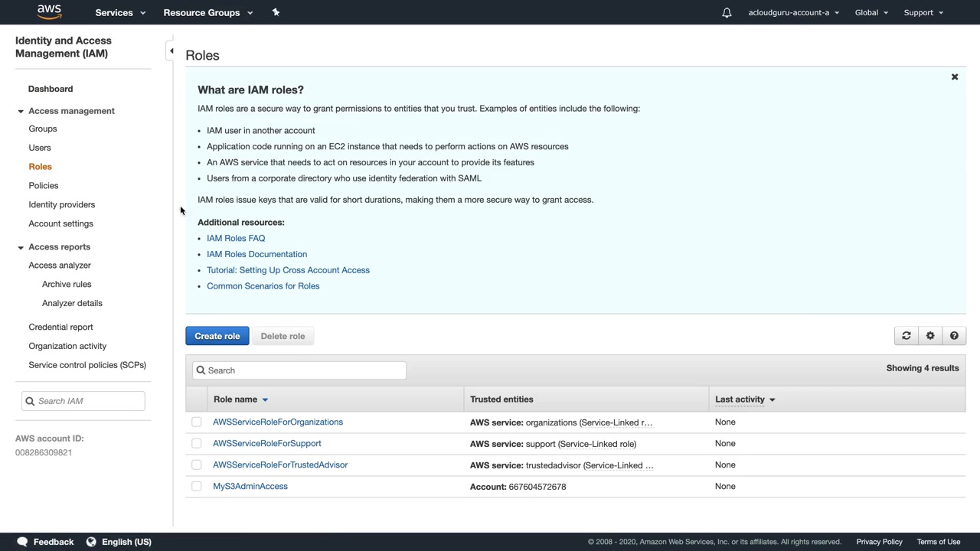Dismiss the What are IAM roles panel
The width and height of the screenshot is (980, 551).
(x=955, y=77)
